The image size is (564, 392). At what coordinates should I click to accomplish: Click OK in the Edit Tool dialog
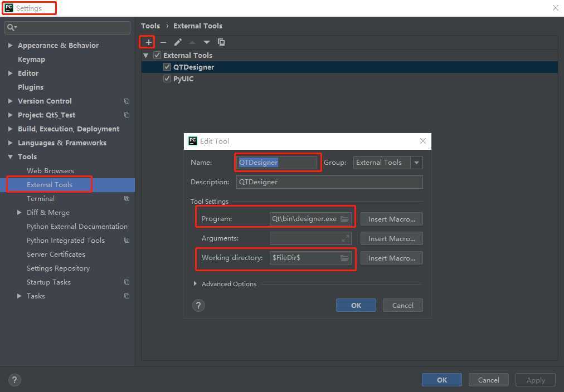pos(356,305)
